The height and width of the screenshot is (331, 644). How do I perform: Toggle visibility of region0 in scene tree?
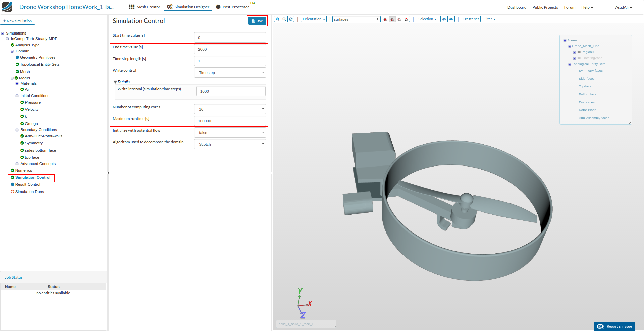coord(579,52)
